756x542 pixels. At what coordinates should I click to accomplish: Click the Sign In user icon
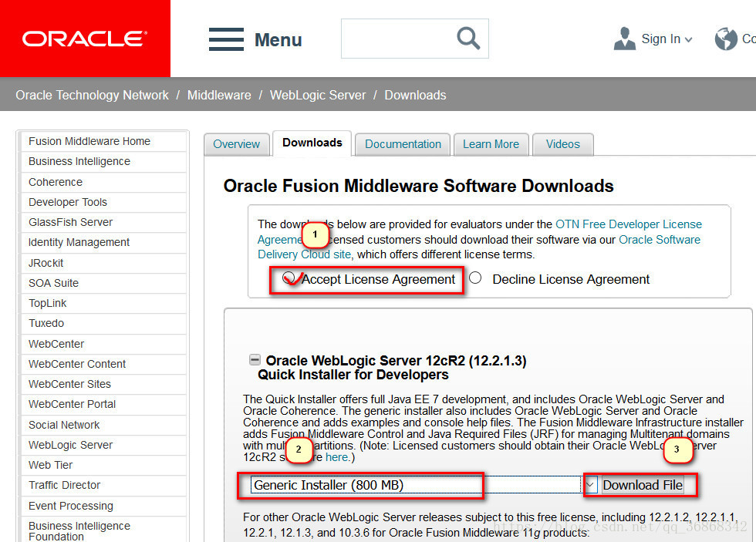[x=624, y=39]
